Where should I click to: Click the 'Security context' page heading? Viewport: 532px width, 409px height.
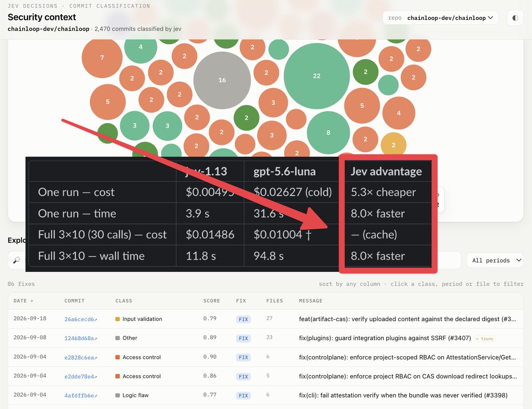point(42,17)
